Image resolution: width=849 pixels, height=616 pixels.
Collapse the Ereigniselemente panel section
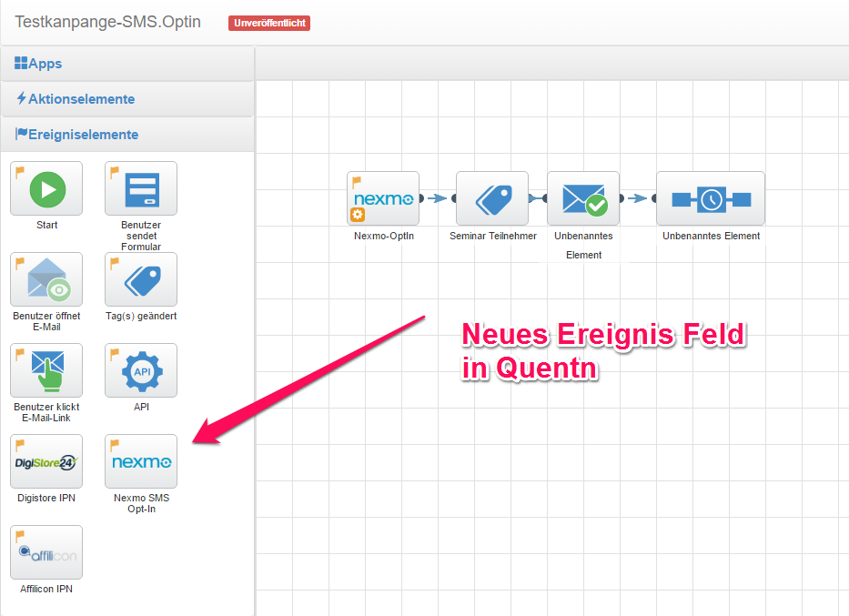click(x=127, y=135)
